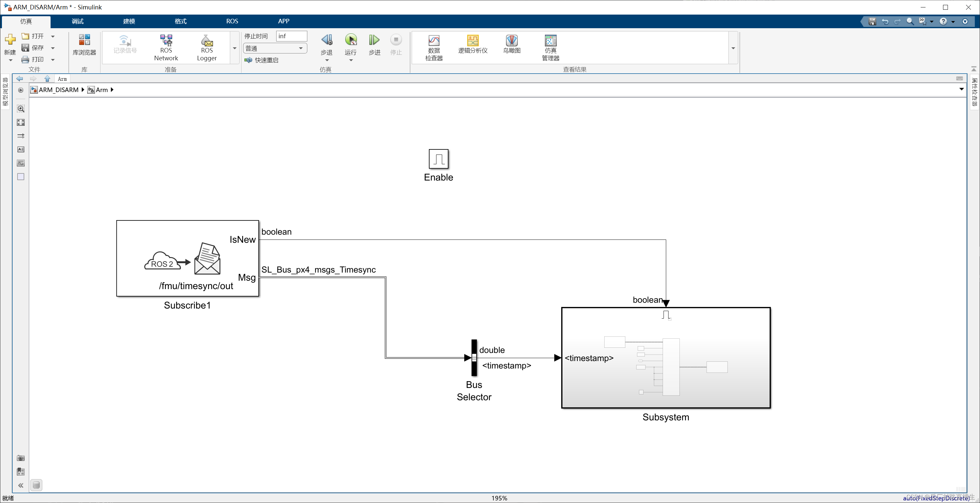This screenshot has height=503, width=980.
Task: Click ARM_DISARM in the breadcrumb
Action: coord(59,90)
